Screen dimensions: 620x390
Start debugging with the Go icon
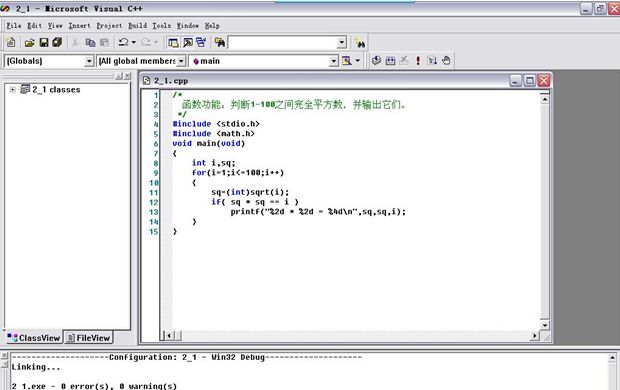432,61
